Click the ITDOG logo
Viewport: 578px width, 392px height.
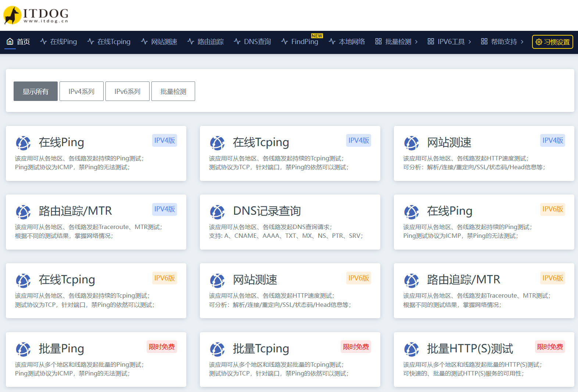36,15
